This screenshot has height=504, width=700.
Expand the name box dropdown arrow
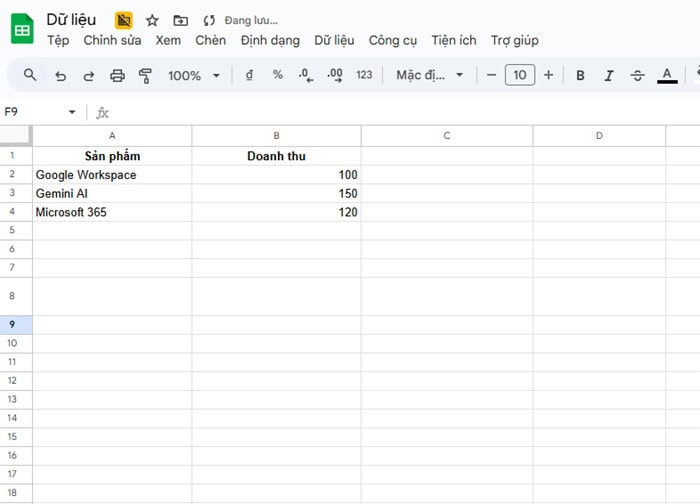pyautogui.click(x=72, y=112)
